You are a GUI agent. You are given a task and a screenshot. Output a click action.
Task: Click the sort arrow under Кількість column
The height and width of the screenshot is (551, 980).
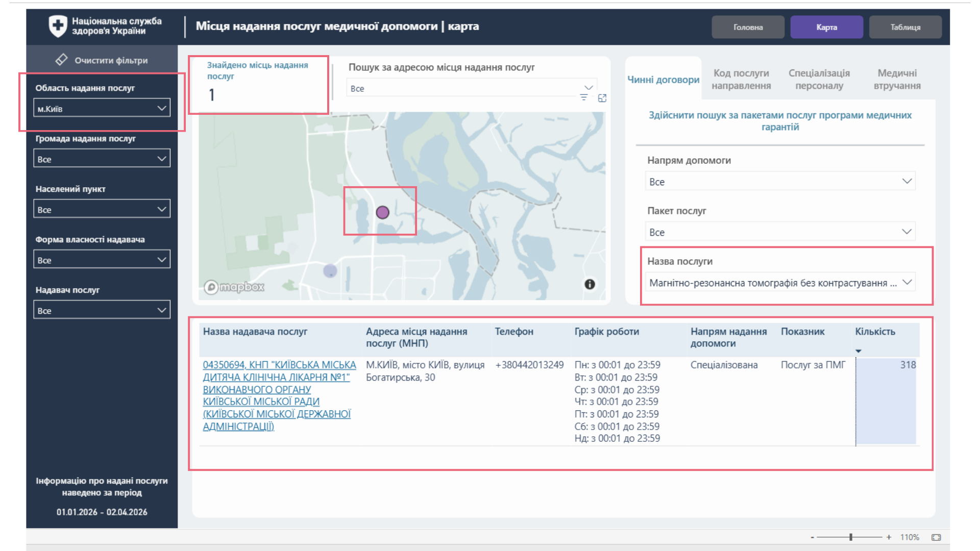(859, 351)
